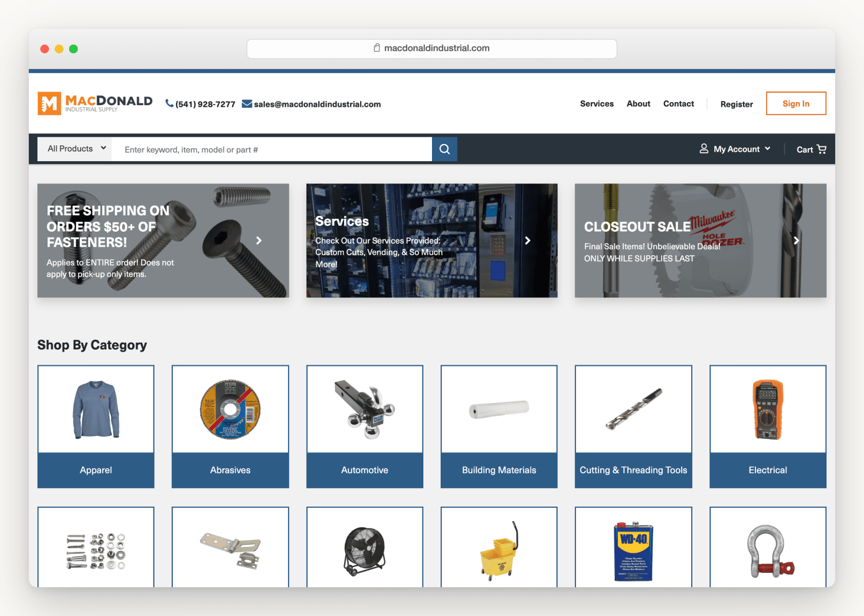This screenshot has height=616, width=864.
Task: Open the About menu item
Action: pos(638,104)
